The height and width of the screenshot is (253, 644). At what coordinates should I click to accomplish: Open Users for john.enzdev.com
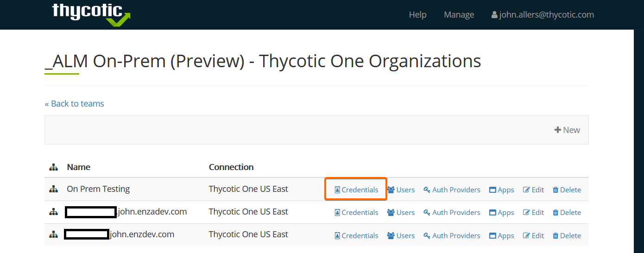click(x=401, y=235)
